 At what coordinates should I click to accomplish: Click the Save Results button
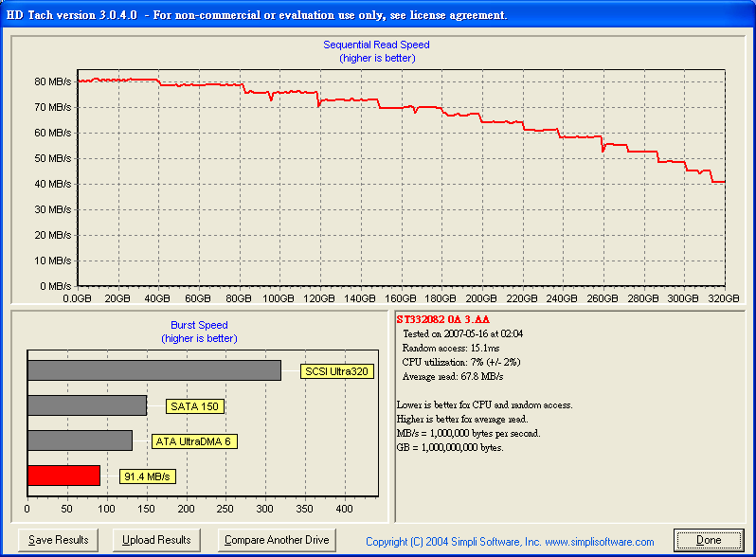(x=59, y=540)
